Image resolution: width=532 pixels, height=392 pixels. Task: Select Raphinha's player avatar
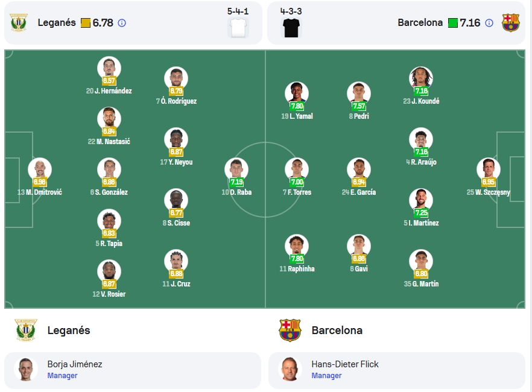point(297,246)
